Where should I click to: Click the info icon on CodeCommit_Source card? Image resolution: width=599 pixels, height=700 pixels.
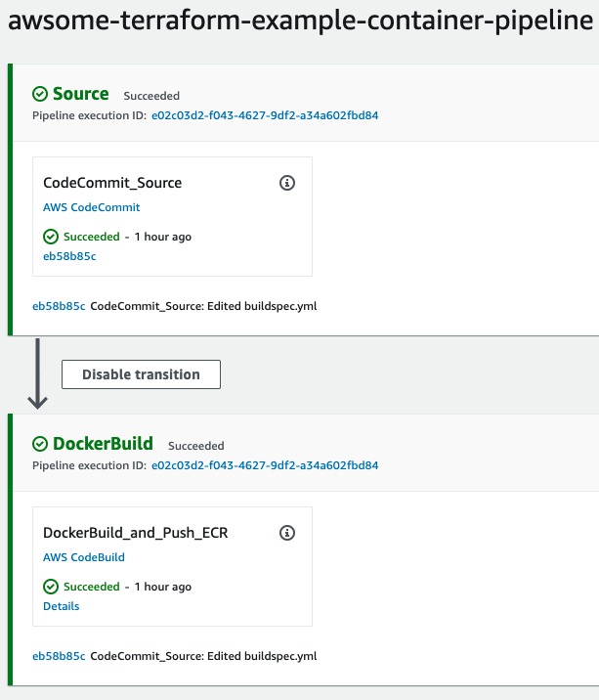(x=287, y=183)
